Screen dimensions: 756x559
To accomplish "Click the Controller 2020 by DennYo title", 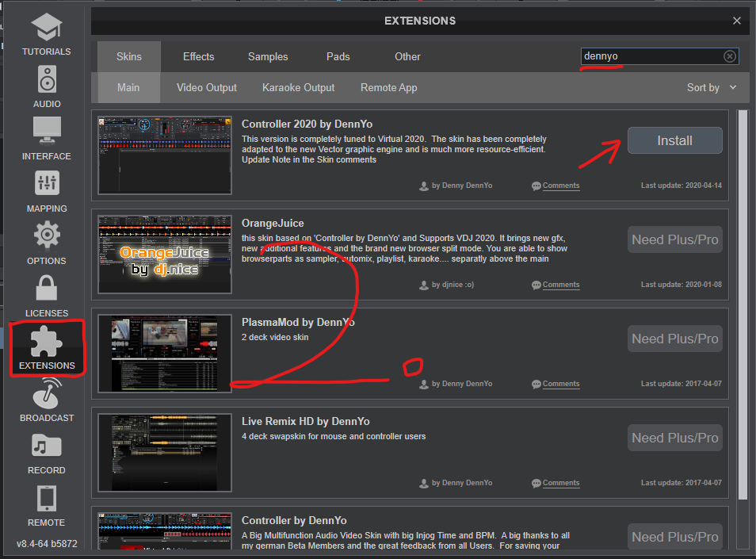I will click(307, 124).
